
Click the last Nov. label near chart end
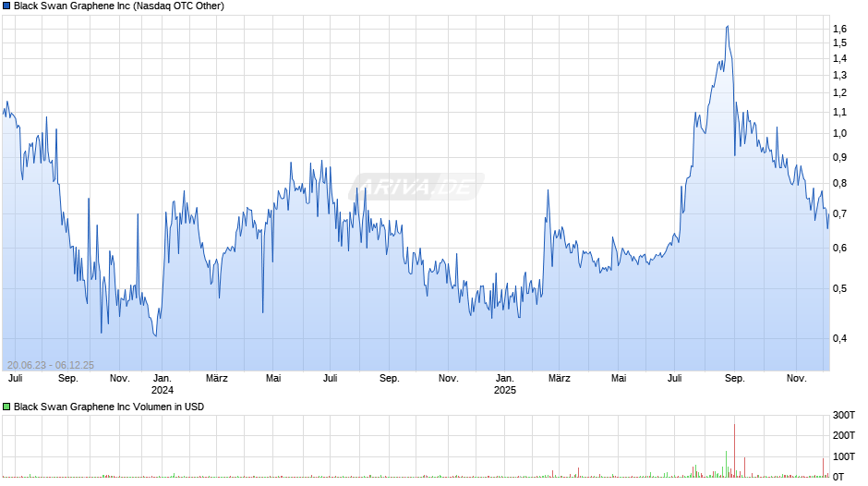pyautogui.click(x=797, y=379)
